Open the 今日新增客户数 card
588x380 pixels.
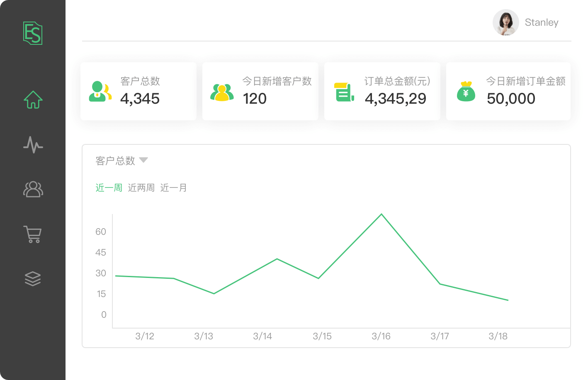click(260, 91)
